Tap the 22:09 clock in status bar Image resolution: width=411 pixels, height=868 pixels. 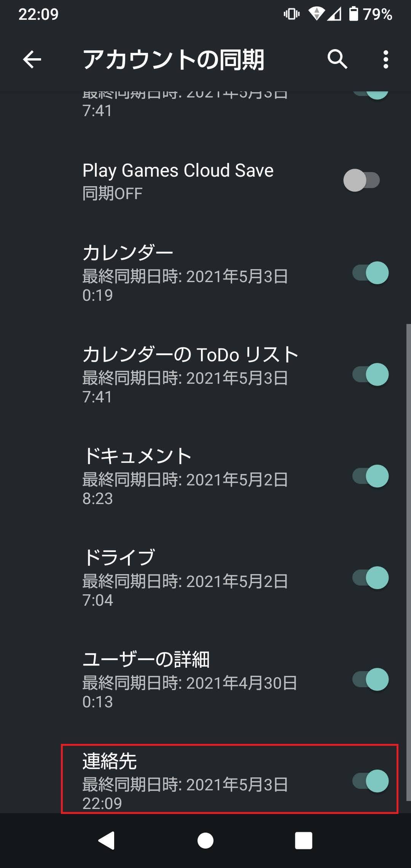tap(38, 14)
